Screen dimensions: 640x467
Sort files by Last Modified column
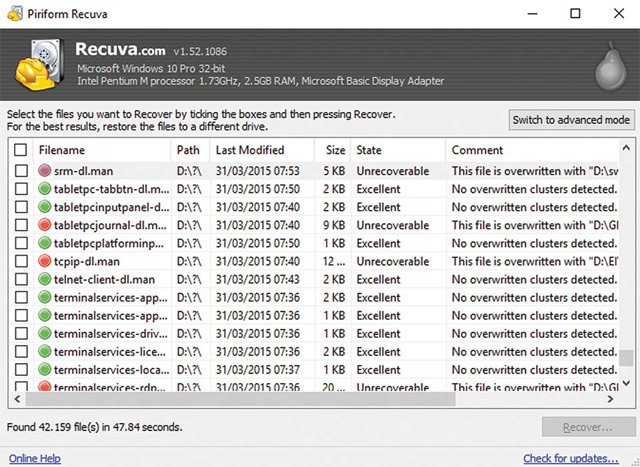pyautogui.click(x=250, y=150)
